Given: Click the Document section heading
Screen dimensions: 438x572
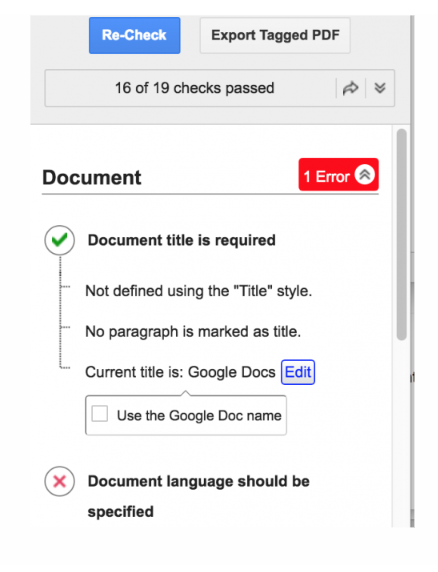Looking at the screenshot, I should [92, 178].
